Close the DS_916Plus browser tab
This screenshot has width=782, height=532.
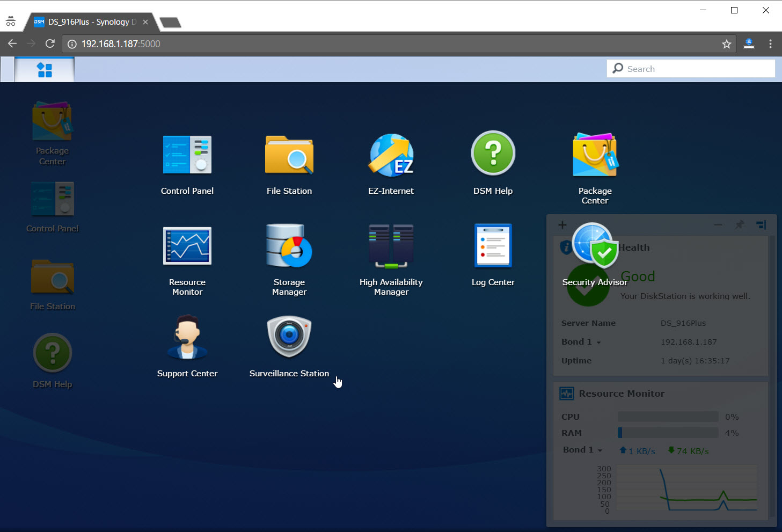[x=145, y=22]
